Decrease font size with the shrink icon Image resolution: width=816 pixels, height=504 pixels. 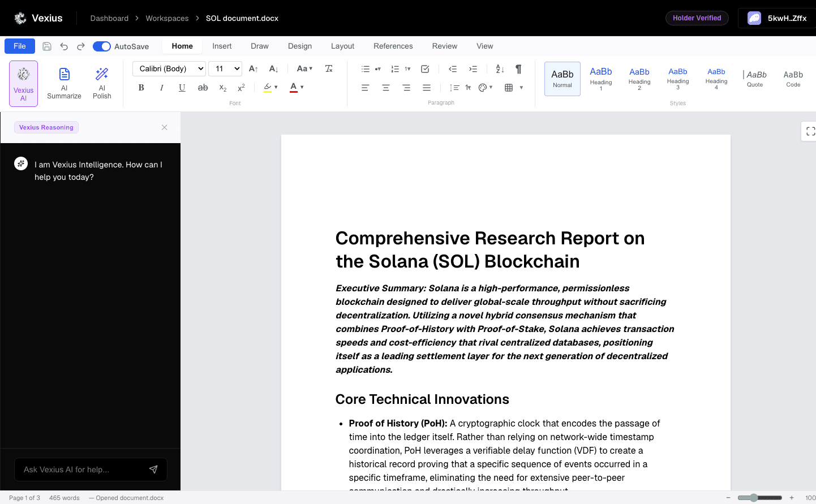[274, 68]
